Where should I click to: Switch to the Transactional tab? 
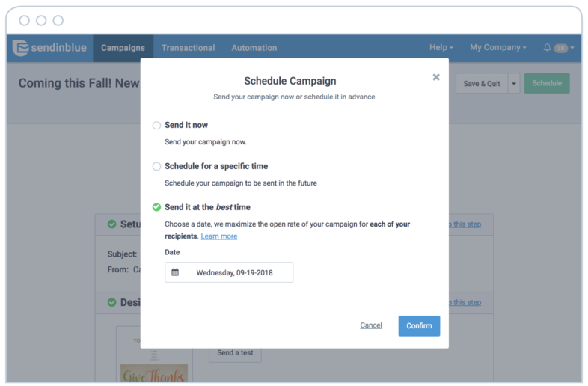tap(189, 48)
